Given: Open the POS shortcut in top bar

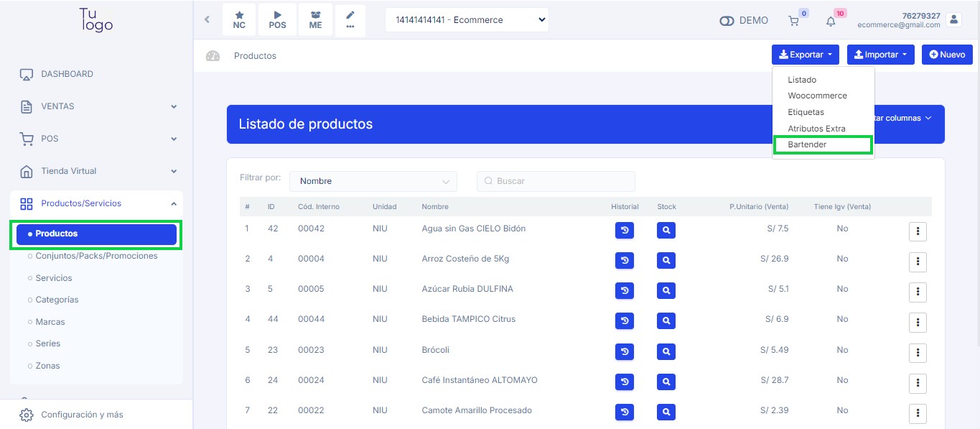Looking at the screenshot, I should pyautogui.click(x=277, y=20).
